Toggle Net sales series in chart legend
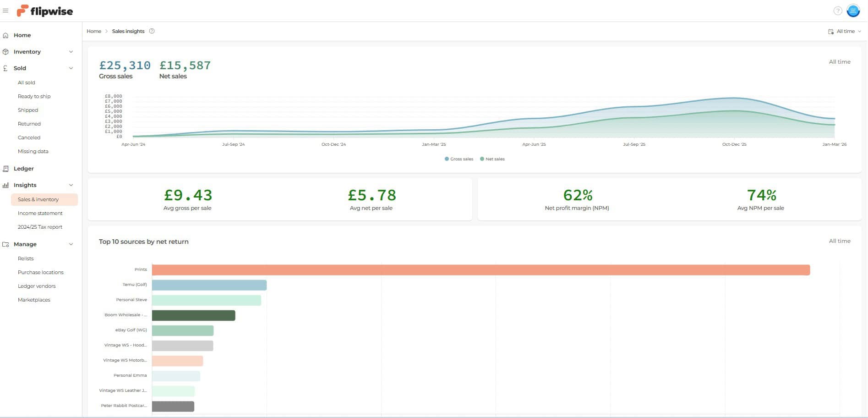This screenshot has height=418, width=868. 492,159
